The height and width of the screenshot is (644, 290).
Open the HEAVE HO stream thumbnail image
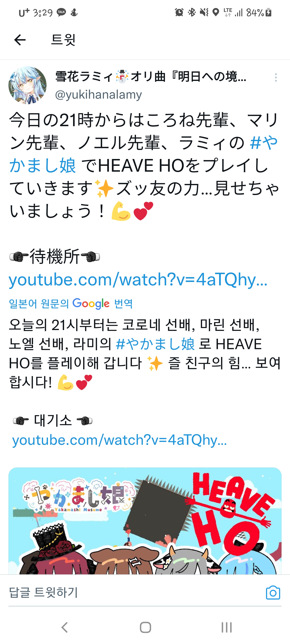[145, 521]
